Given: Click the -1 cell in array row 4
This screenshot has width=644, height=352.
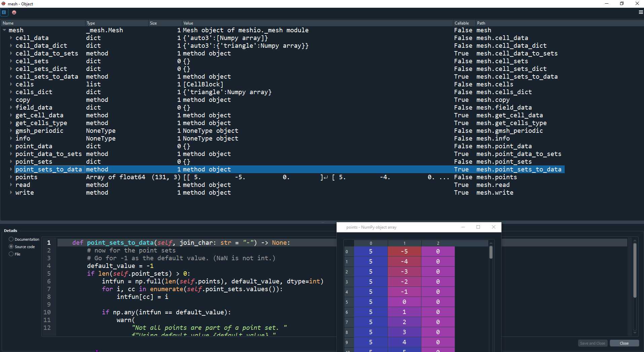Looking at the screenshot, I should tap(404, 292).
